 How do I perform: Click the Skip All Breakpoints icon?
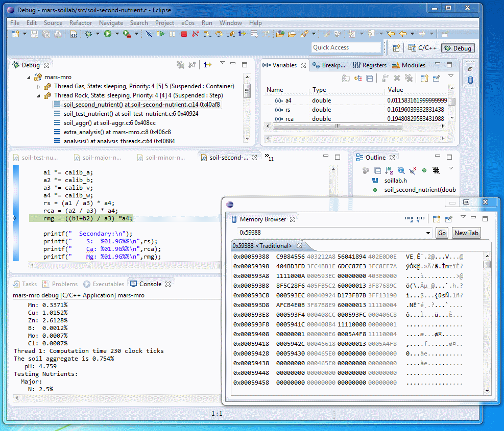(150, 34)
